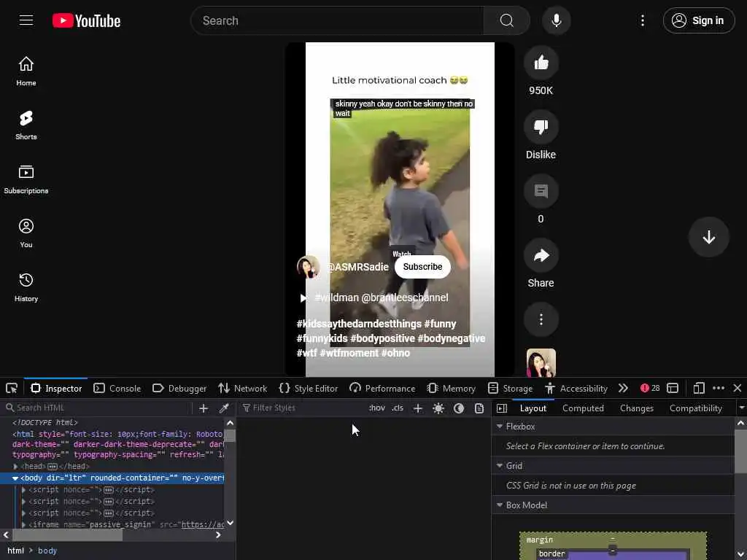Image resolution: width=747 pixels, height=560 pixels.
Task: Select the Layout sidebar tab
Action: 533,408
